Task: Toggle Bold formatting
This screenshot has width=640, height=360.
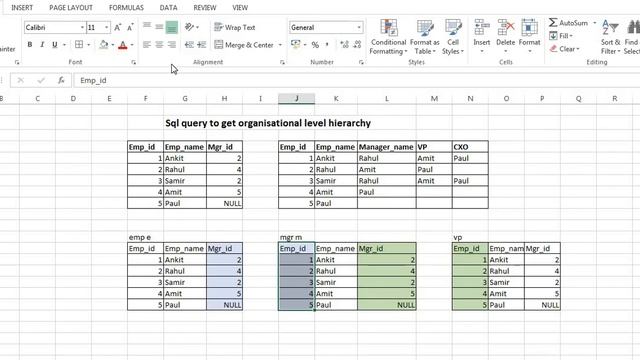Action: coord(30,44)
